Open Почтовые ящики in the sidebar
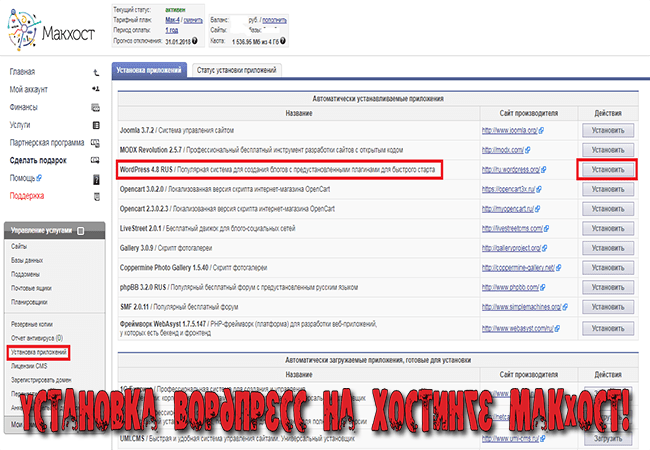The image size is (650, 450). point(31,288)
